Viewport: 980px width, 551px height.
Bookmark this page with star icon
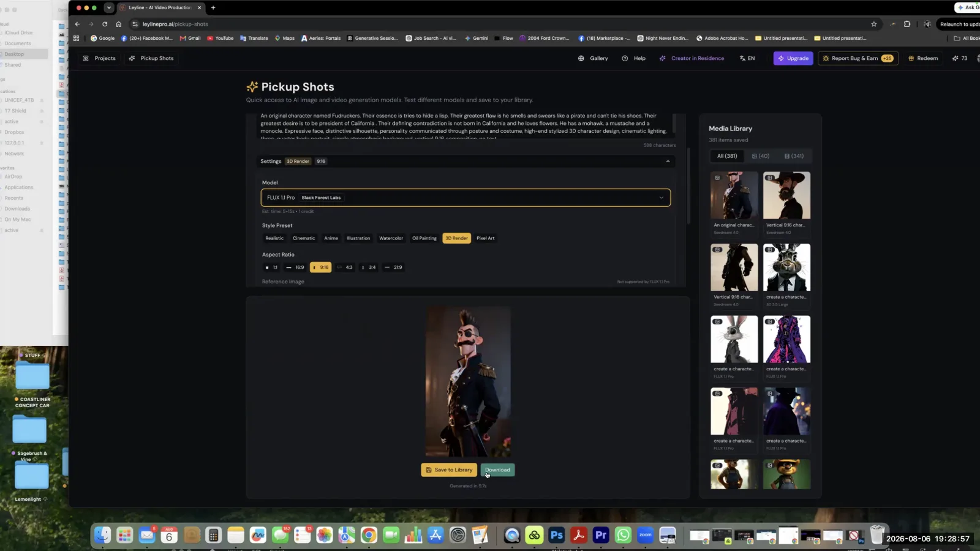tap(874, 24)
